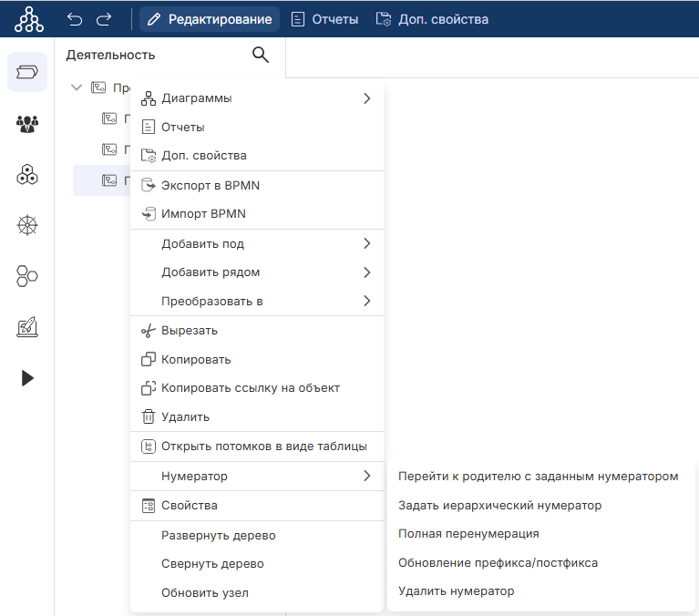699x616 pixels.
Task: Open the app logo in top-left corner
Action: (x=29, y=19)
